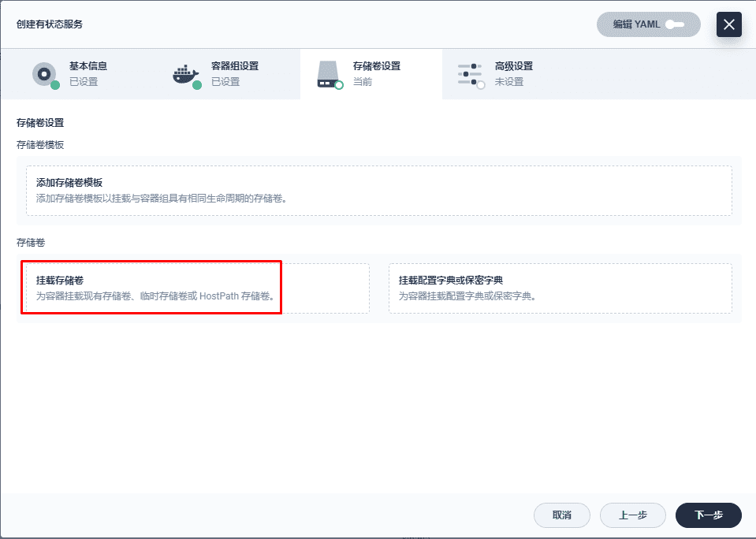Screen dimensions: 756x539
Task: Click the 创建有状态服务 dialog title
Action: (x=49, y=24)
